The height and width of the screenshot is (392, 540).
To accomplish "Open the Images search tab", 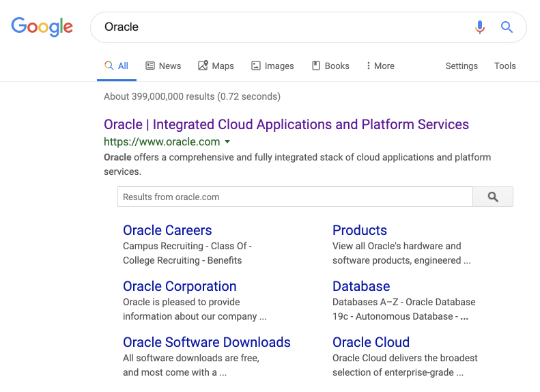I will [272, 66].
